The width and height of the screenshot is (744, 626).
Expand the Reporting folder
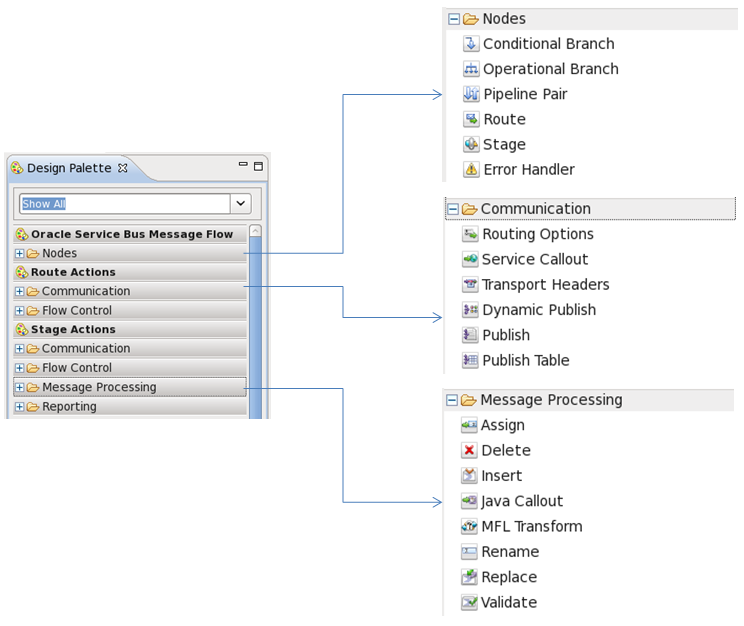[x=19, y=407]
